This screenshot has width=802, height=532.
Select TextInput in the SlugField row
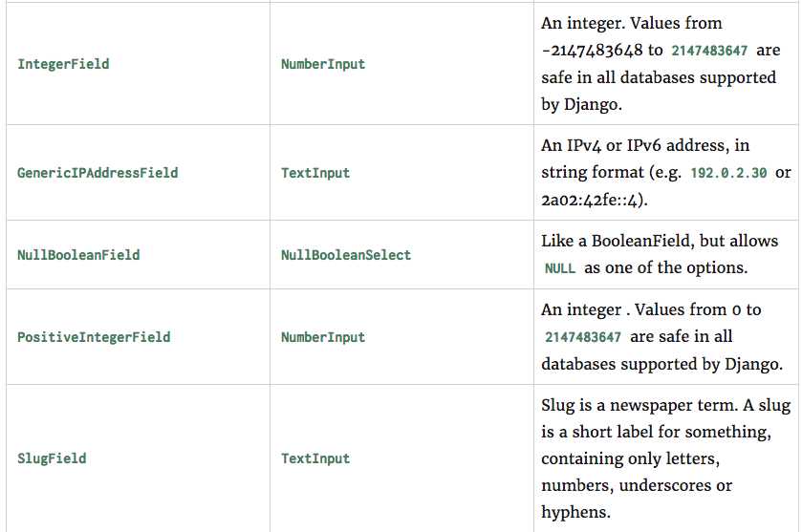315,458
